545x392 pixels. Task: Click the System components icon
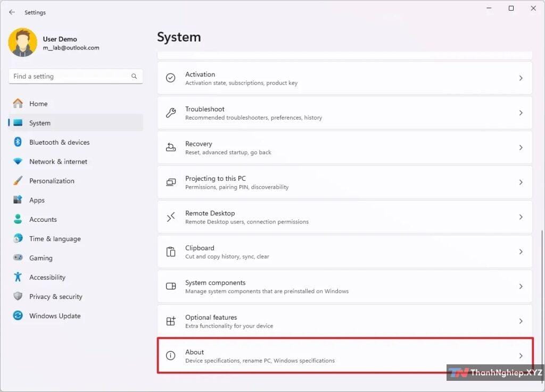(170, 286)
